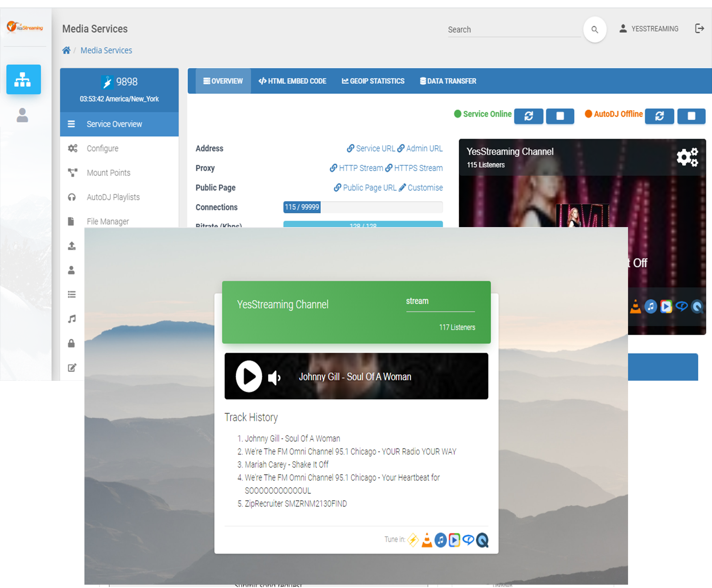Open the YesStreaming logo in sidebar
This screenshot has height=588, width=712.
tap(25, 27)
